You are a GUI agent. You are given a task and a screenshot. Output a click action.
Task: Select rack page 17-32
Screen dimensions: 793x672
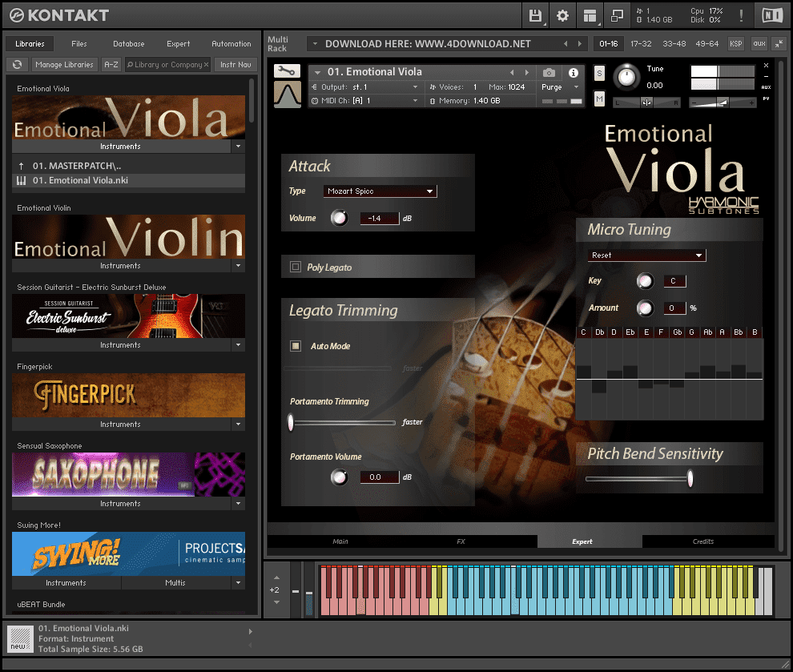[x=641, y=44]
